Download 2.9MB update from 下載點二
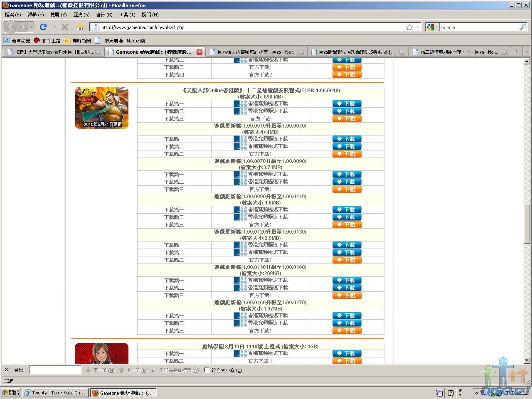Image resolution: width=532 pixels, height=399 pixels. 347,252
